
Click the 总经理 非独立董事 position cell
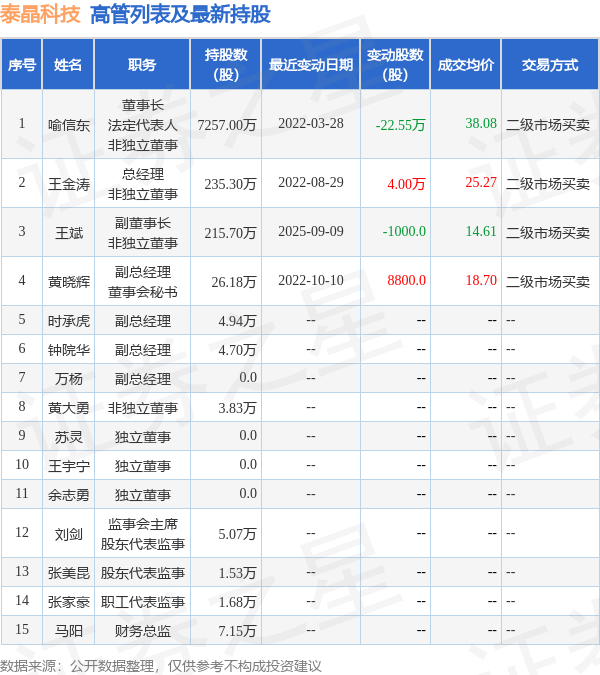(142, 184)
